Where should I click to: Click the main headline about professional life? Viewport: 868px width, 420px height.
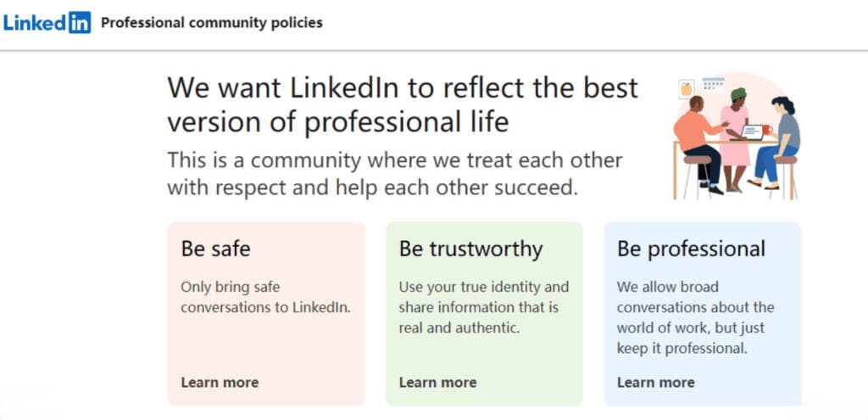[403, 104]
